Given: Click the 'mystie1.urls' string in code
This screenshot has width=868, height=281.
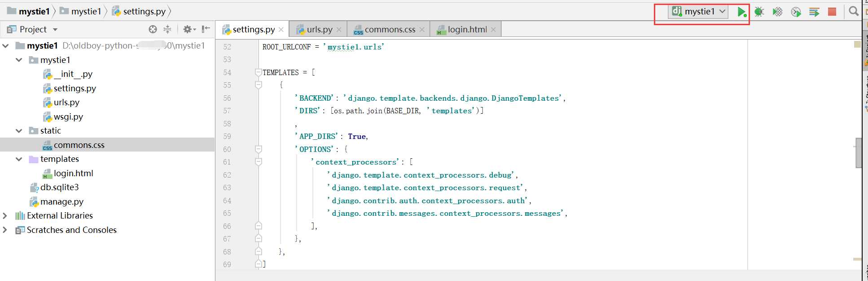Looking at the screenshot, I should tap(354, 47).
